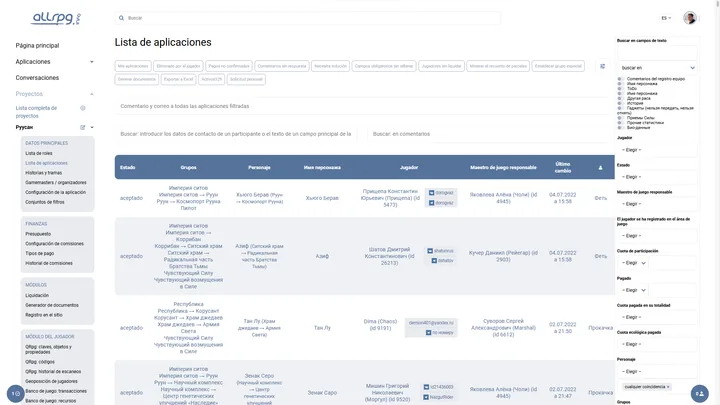Click the search magnifier icon
Image resolution: width=720 pixels, height=405 pixels.
click(x=121, y=18)
